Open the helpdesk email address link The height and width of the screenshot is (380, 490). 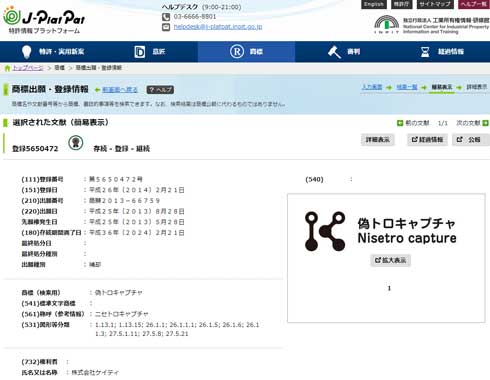(218, 27)
